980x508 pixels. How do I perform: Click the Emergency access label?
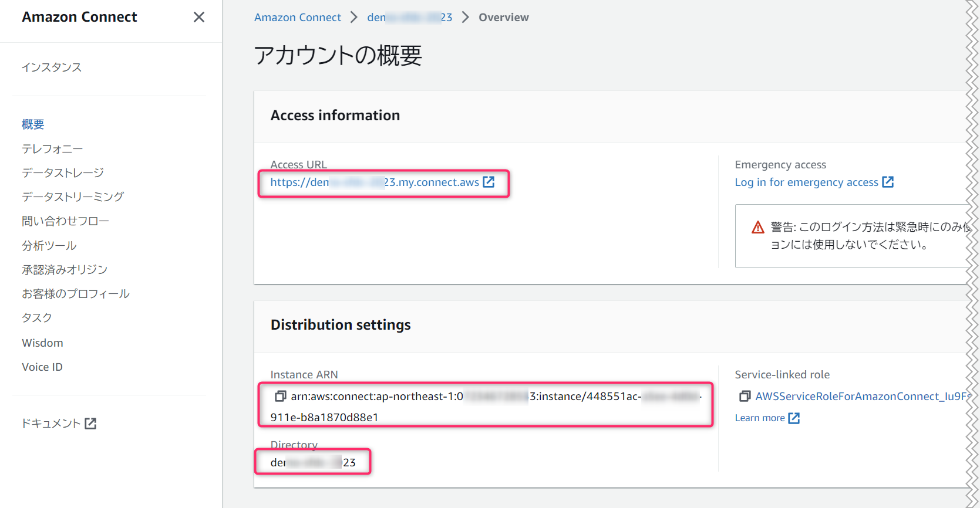(x=780, y=165)
